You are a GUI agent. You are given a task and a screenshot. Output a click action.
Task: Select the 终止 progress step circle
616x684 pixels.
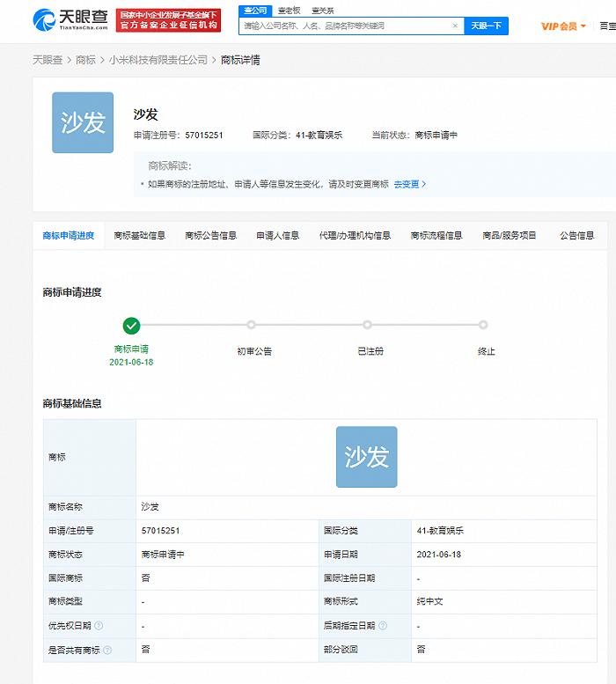pos(483,326)
